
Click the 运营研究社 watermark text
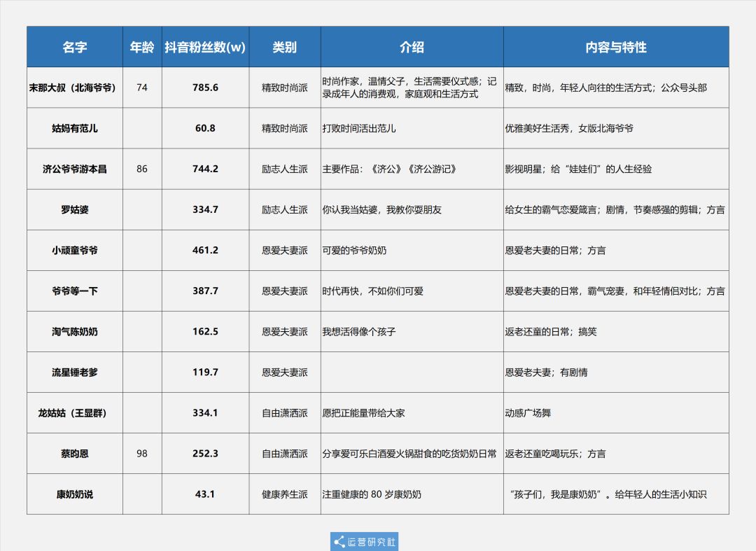coord(371,542)
